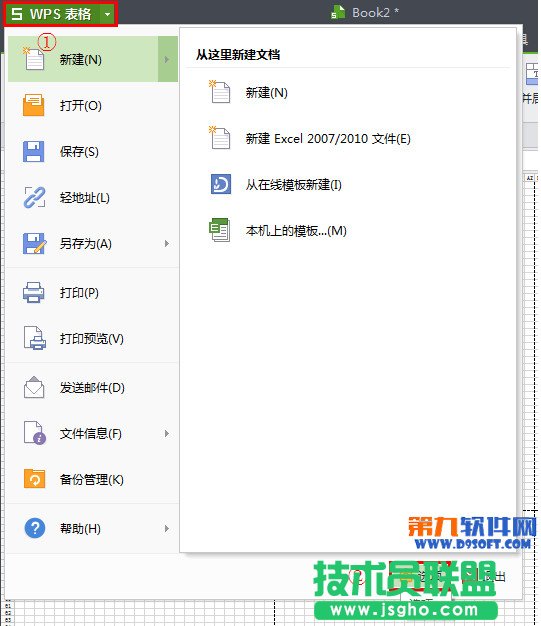The width and height of the screenshot is (541, 626).
Task: Expand the 新建(N) submenu arrow
Action: [x=167, y=59]
